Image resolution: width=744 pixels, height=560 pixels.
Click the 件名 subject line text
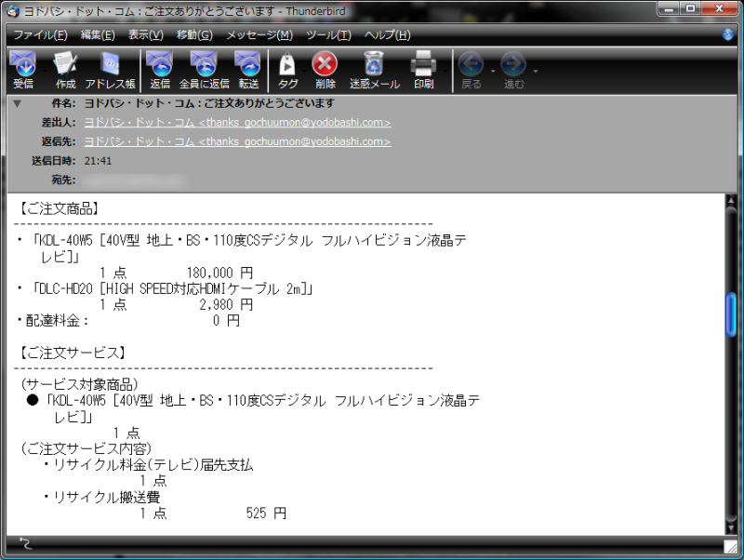pos(208,103)
